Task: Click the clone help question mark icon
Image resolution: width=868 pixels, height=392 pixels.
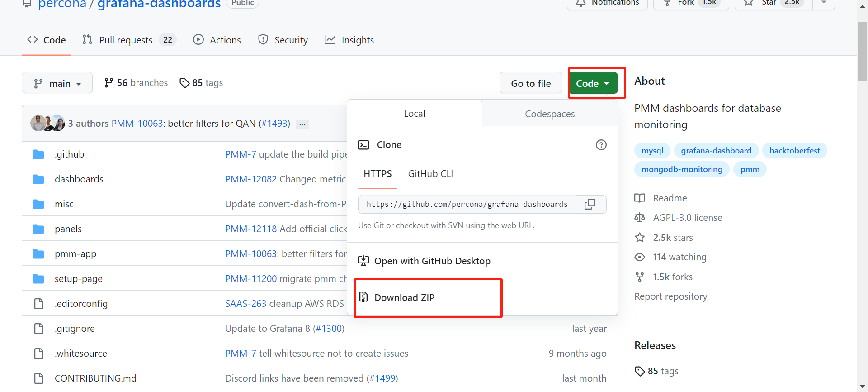Action: 601,145
